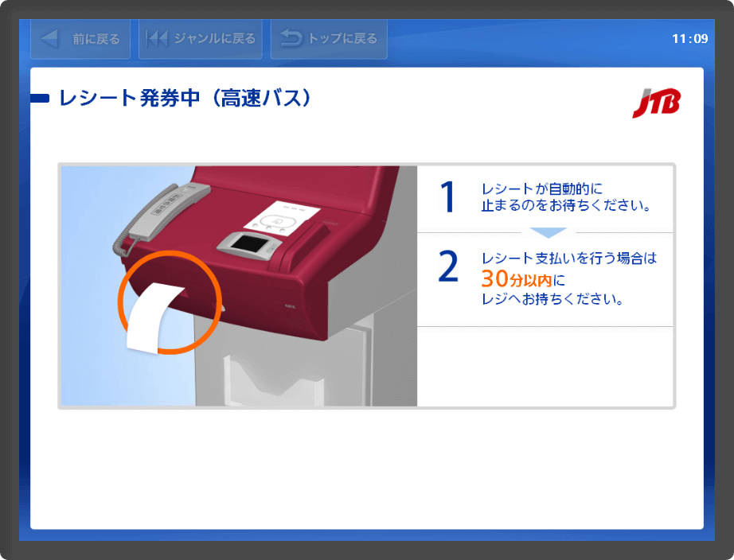Click the レシートが自動的に instruction text
Viewport: 734px width, 560px height.
pyautogui.click(x=541, y=189)
